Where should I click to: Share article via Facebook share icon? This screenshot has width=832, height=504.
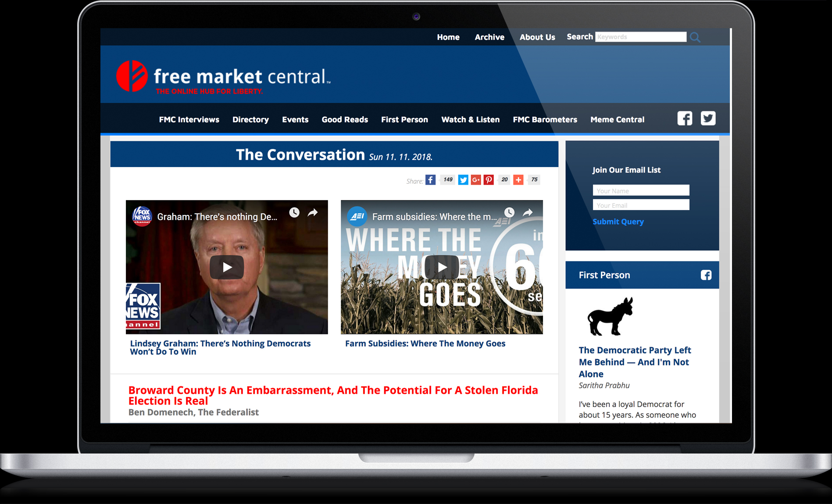coord(430,180)
